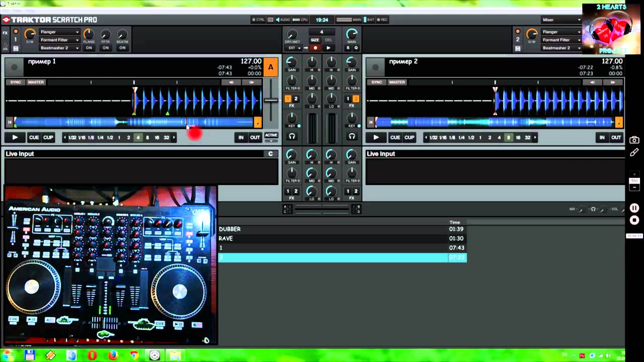Open the metronome panel below FX
The height and width of the screenshot is (362, 644).
pos(6,47)
